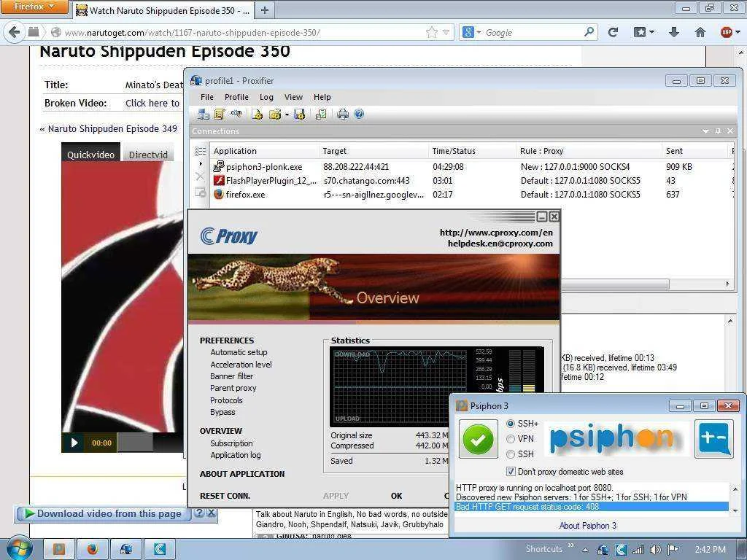Open Profile menu in Proxifier
This screenshot has height=560, width=747.
pyautogui.click(x=236, y=97)
